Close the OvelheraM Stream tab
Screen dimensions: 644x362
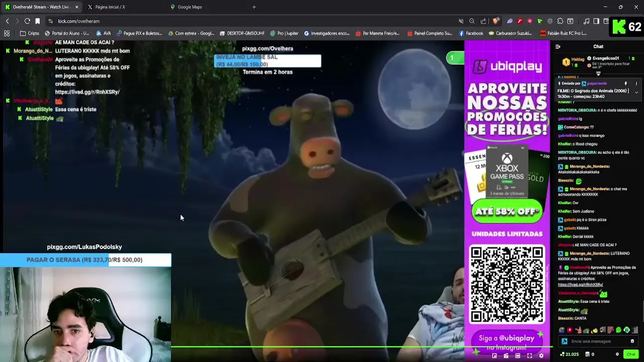click(76, 7)
